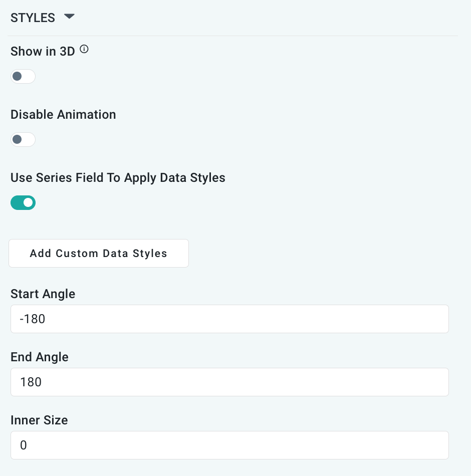Image resolution: width=471 pixels, height=476 pixels.
Task: Click the STYLES header label
Action: 33,18
